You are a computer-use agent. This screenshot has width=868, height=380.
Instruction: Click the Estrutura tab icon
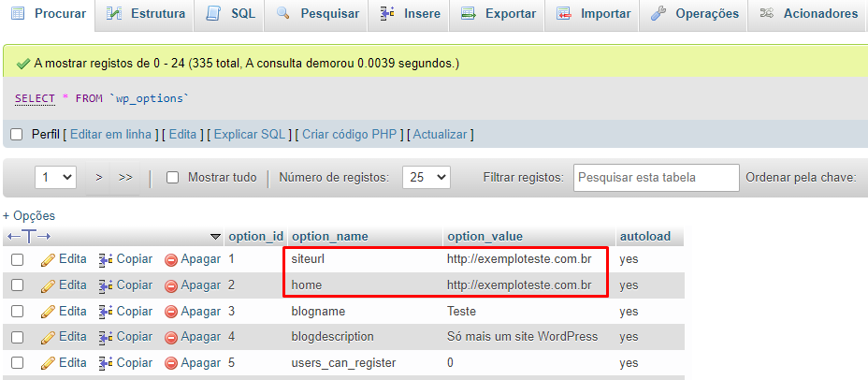click(114, 13)
